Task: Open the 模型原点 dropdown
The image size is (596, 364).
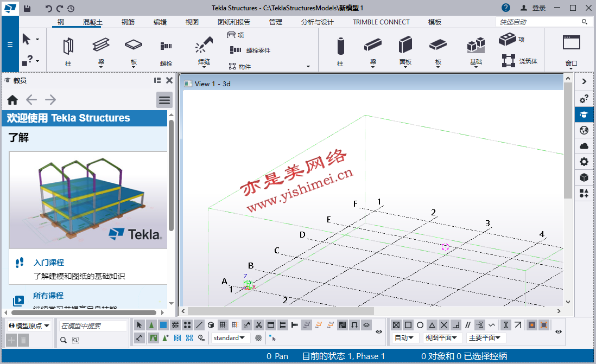Action: (x=29, y=325)
